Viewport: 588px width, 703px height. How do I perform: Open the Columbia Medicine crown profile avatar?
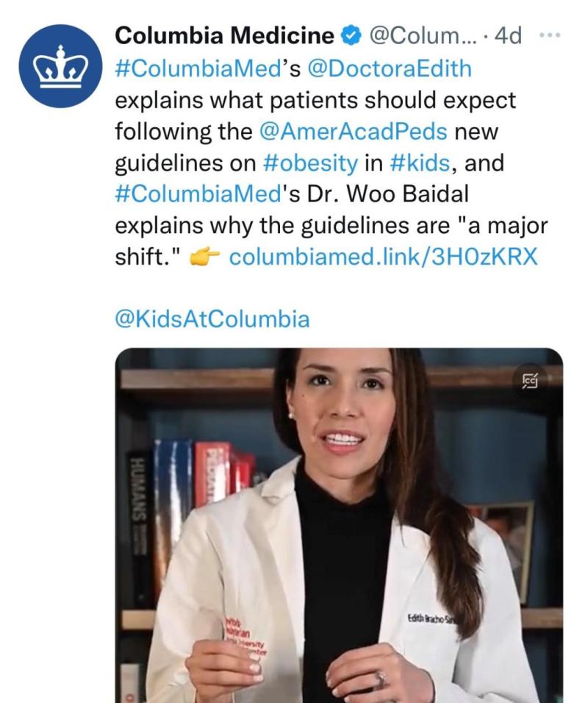[60, 66]
